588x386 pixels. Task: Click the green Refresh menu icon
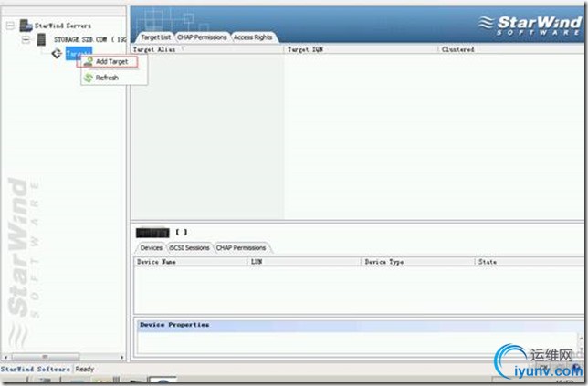89,78
